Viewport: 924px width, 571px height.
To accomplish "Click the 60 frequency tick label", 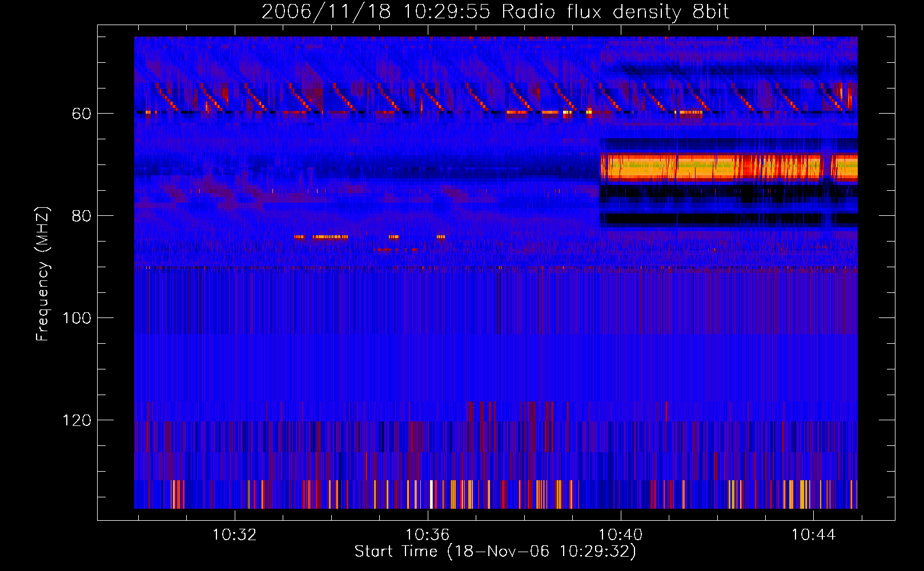I will (x=82, y=114).
